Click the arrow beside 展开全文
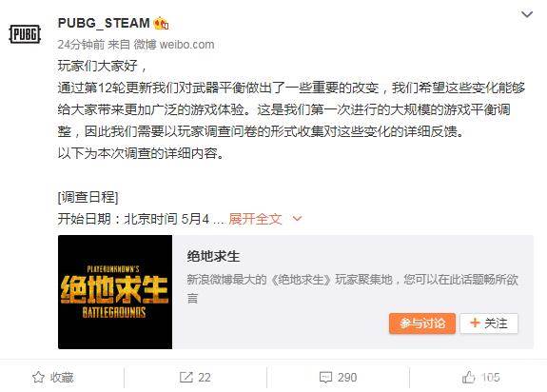The image size is (547, 392). pyautogui.click(x=297, y=219)
